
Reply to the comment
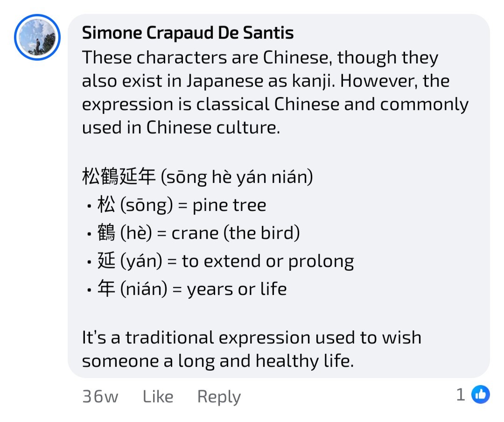click(219, 397)
